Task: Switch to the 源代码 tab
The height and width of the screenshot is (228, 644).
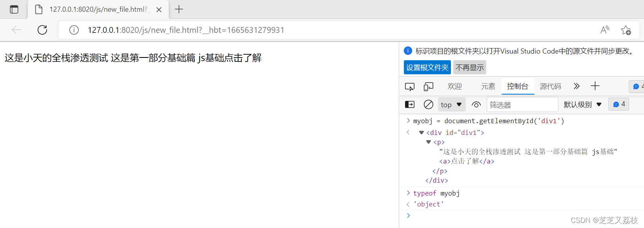Action: point(550,86)
